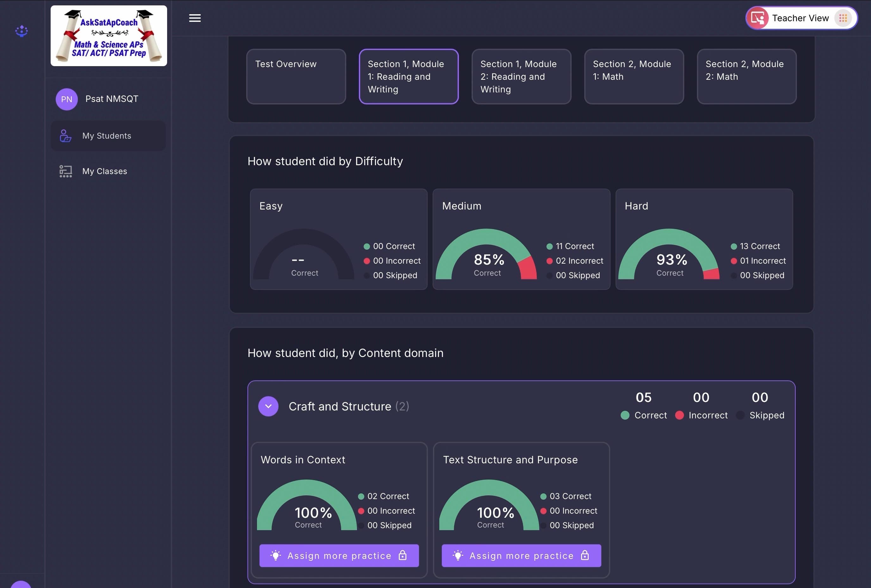871x588 pixels.
Task: Open the apps grid icon
Action: 843,18
